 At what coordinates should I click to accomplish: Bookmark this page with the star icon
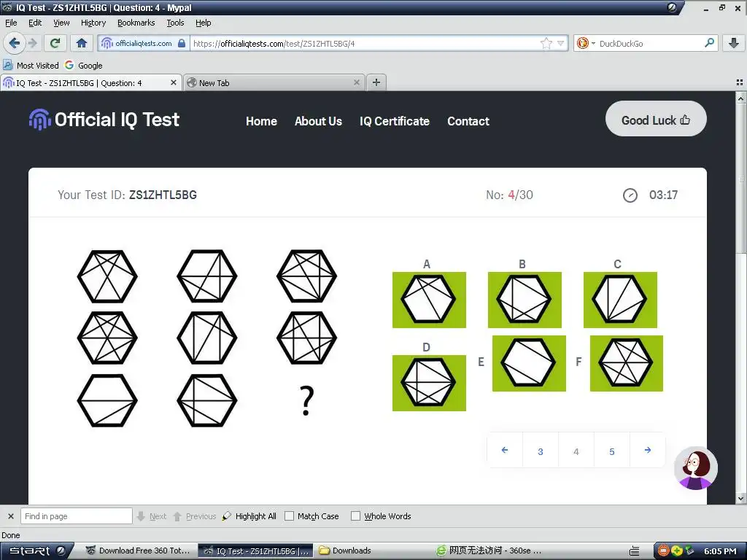[x=546, y=43]
